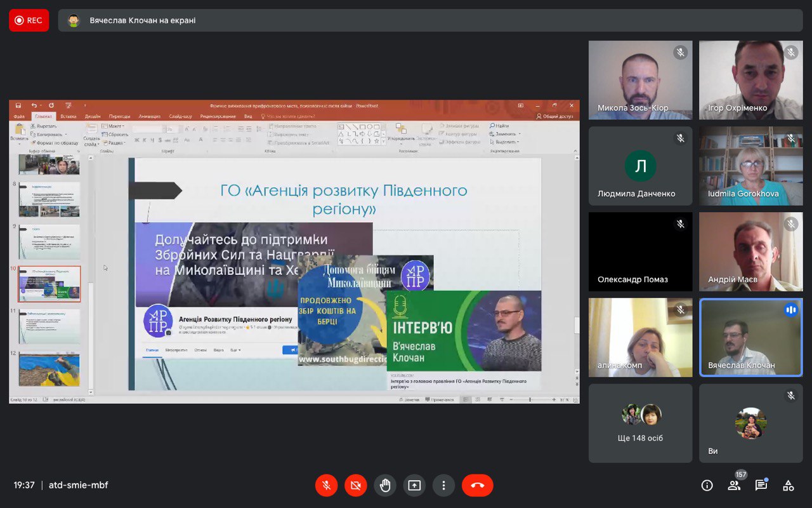
Task: Select Андрій Маєв video tile
Action: coord(751,252)
